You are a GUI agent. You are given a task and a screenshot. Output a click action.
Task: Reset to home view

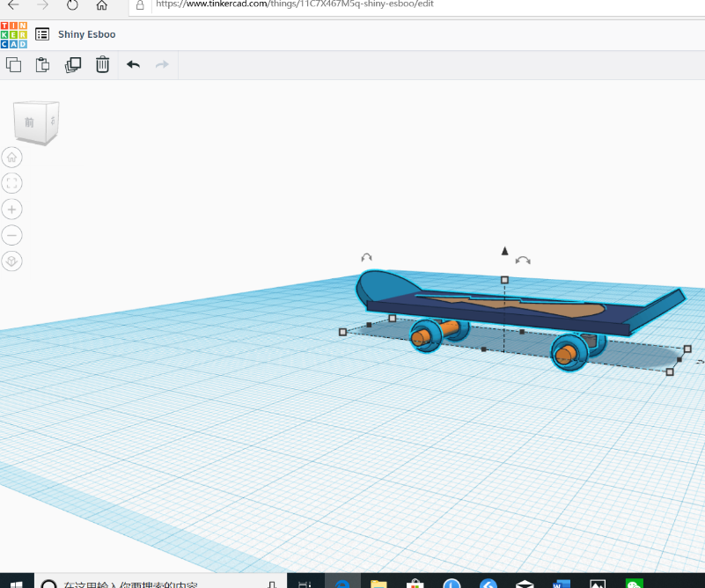(x=11, y=158)
